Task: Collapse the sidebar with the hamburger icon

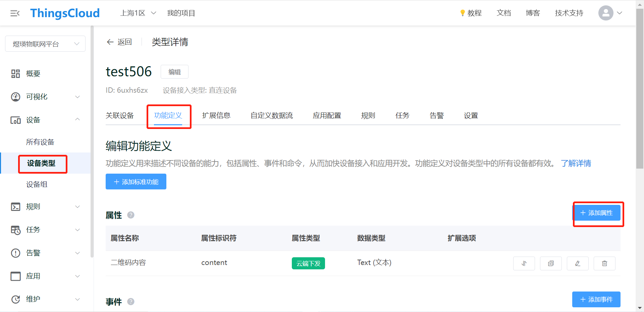Action: tap(15, 13)
